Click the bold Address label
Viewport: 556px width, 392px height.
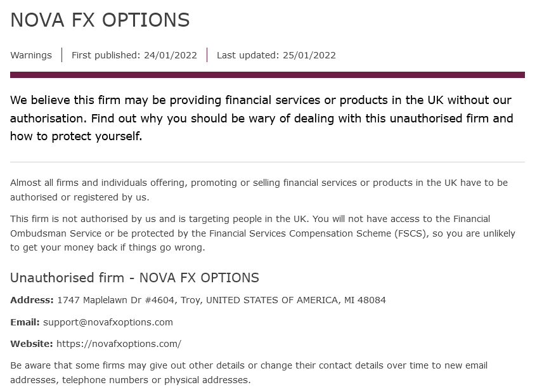point(32,300)
